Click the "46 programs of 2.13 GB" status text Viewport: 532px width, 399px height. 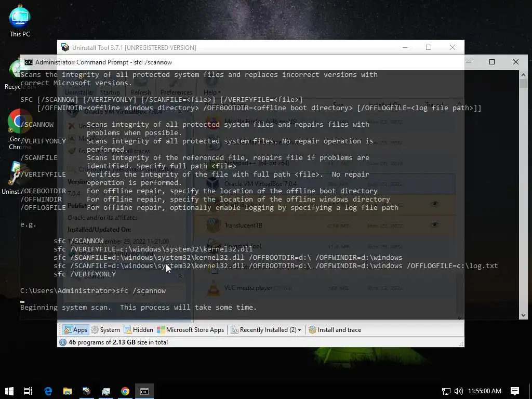(118, 342)
